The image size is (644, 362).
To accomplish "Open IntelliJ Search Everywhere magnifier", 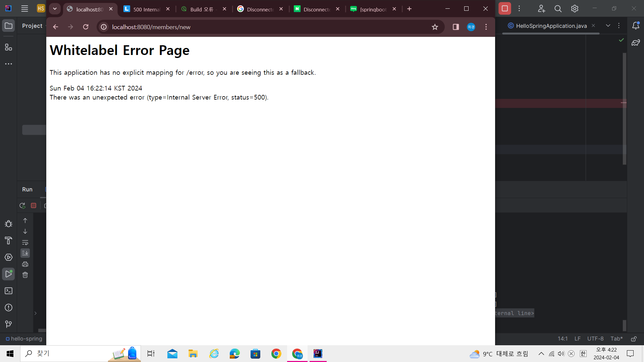I will click(558, 9).
